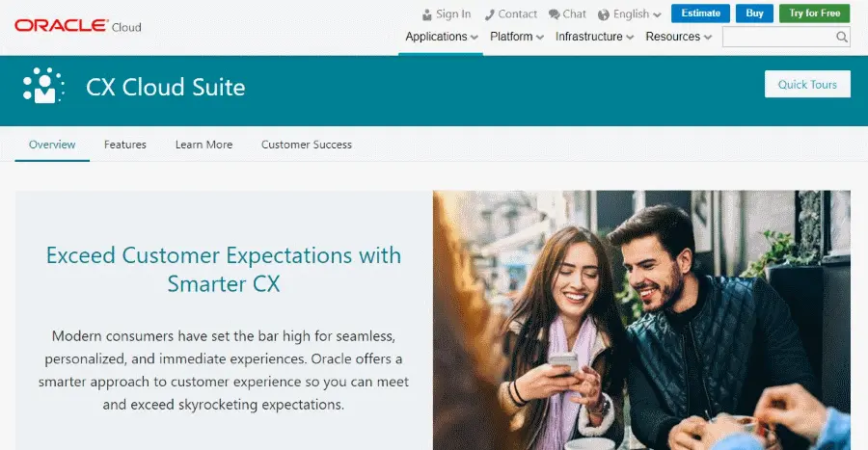
Task: Click the couple with phone photo
Action: pos(641,320)
